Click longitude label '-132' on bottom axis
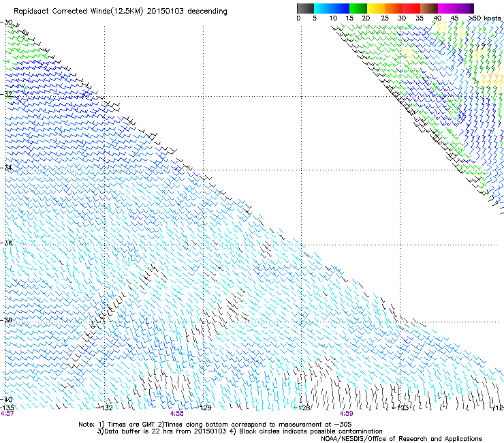The height and width of the screenshot is (443, 504). coord(105,408)
